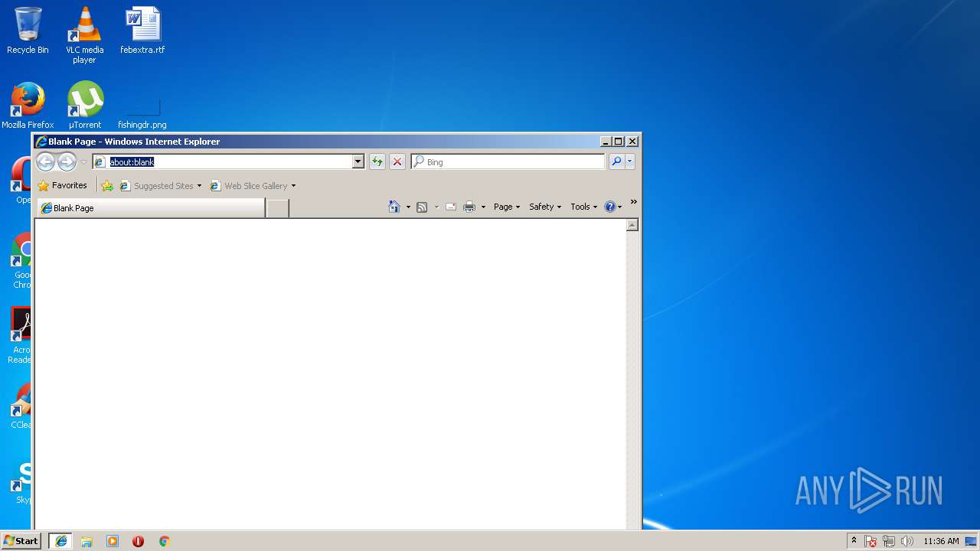The image size is (980, 551).
Task: Click the Internet Explorer title bar logo
Action: [41, 142]
